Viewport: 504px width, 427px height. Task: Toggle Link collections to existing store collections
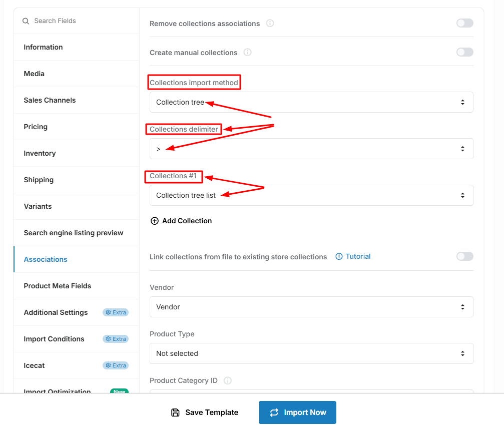[x=465, y=256]
